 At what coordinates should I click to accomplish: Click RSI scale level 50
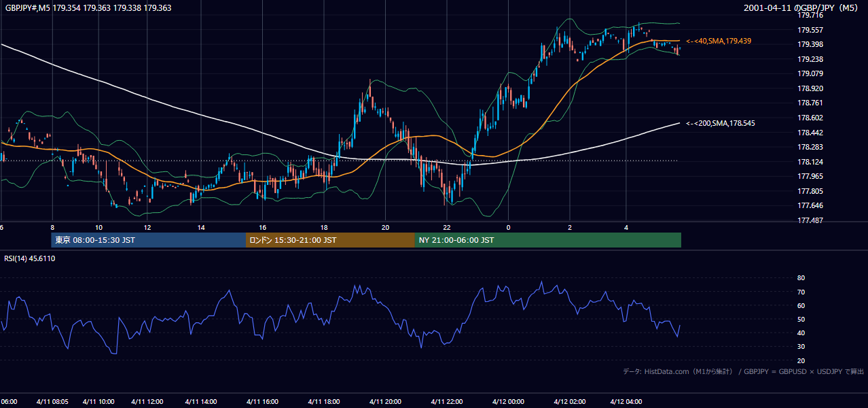click(801, 319)
